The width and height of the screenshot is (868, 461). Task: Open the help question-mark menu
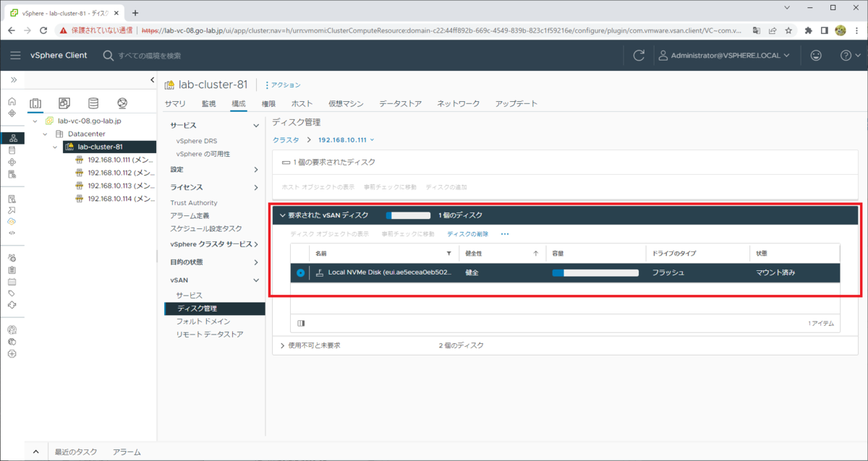click(850, 56)
